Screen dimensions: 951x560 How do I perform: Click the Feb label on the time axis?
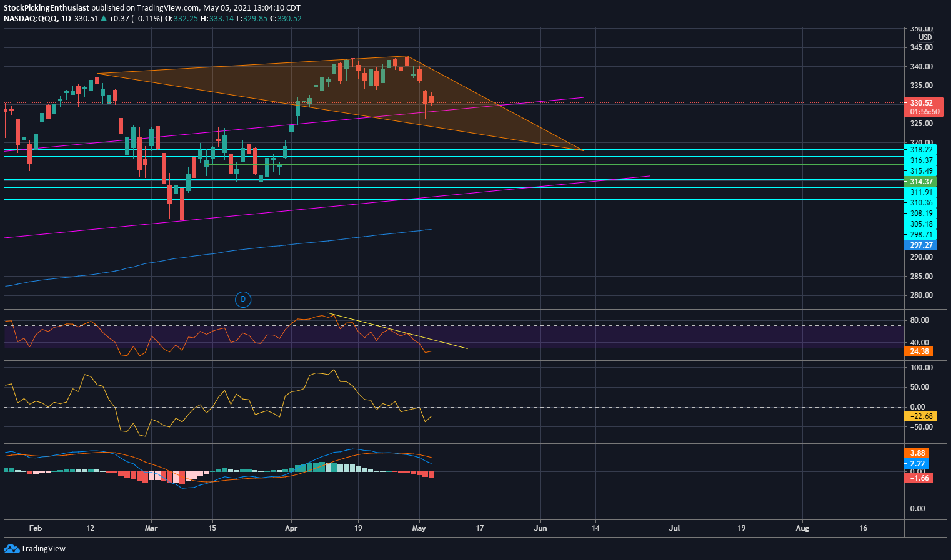36,528
